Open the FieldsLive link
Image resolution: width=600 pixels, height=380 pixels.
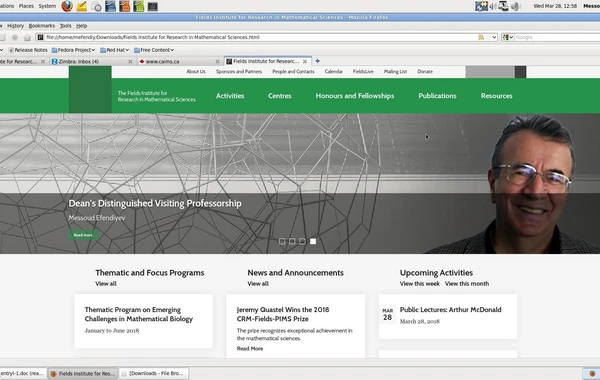pyautogui.click(x=363, y=72)
